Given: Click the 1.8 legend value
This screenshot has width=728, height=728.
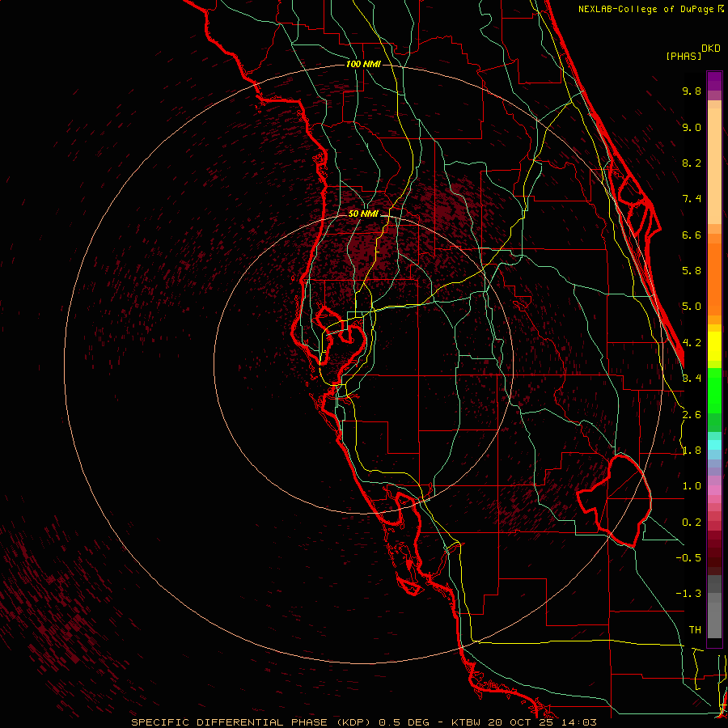Looking at the screenshot, I should (692, 451).
